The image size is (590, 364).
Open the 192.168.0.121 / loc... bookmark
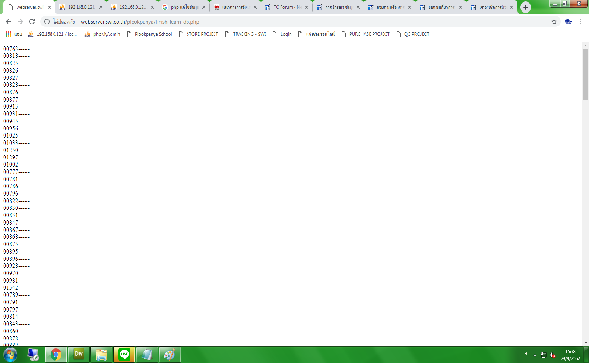(53, 34)
